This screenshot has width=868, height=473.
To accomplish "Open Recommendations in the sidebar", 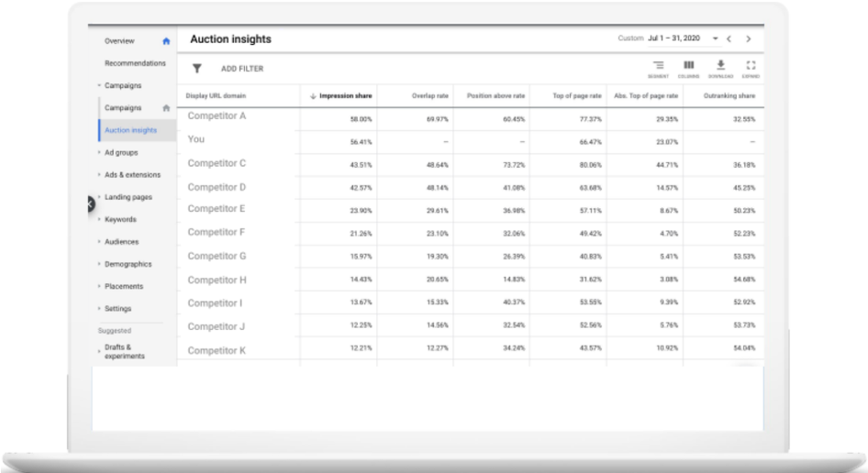I will click(135, 63).
